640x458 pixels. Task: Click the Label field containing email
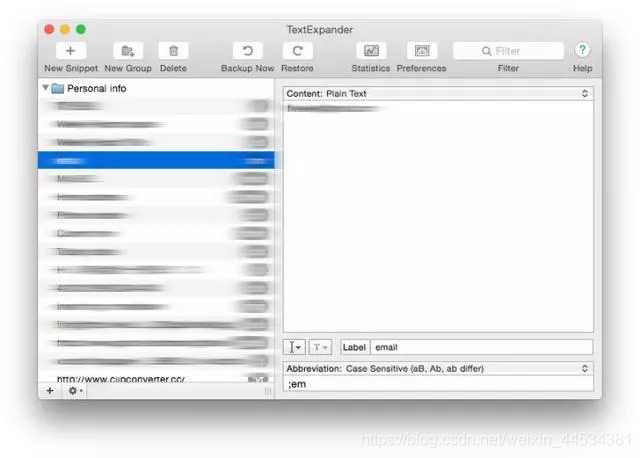[482, 347]
